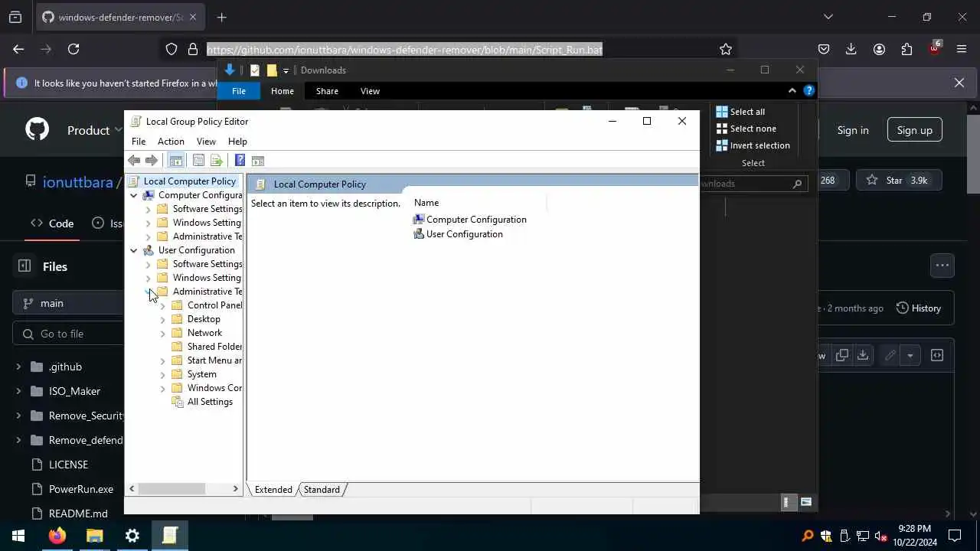Open the GitHub symbols panel icon
Screen dimensions: 980x551
(937, 355)
